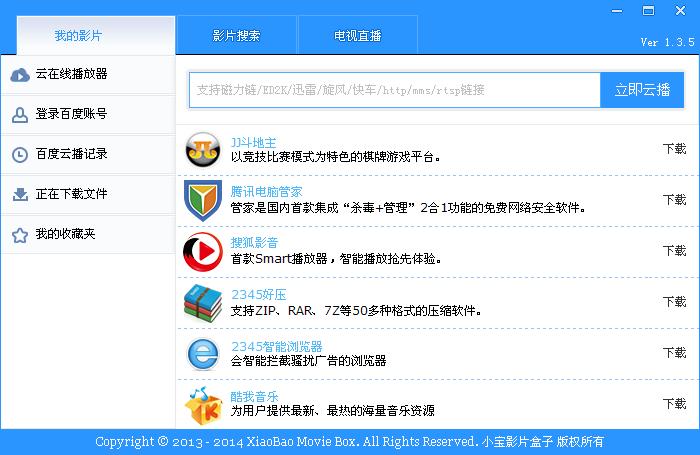Click the 酷我音乐 music icon
The width and height of the screenshot is (700, 455).
click(203, 405)
